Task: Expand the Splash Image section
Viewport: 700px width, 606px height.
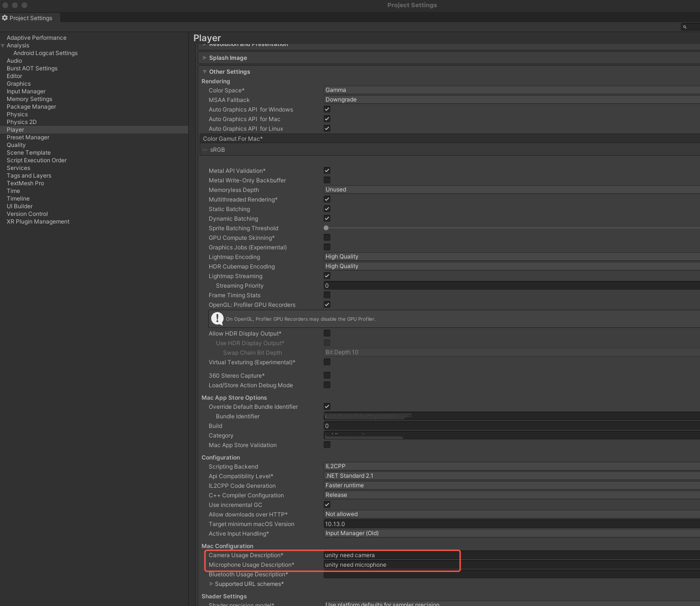Action: click(x=205, y=58)
